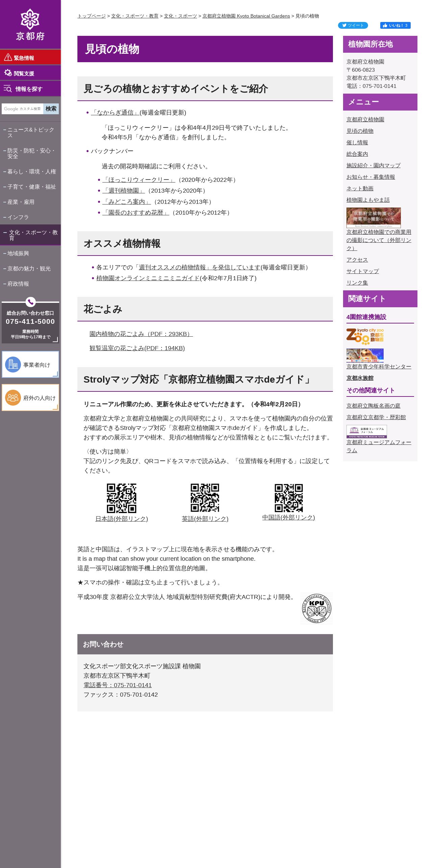Open the 週刊オススメの植物情報 link

(x=199, y=267)
